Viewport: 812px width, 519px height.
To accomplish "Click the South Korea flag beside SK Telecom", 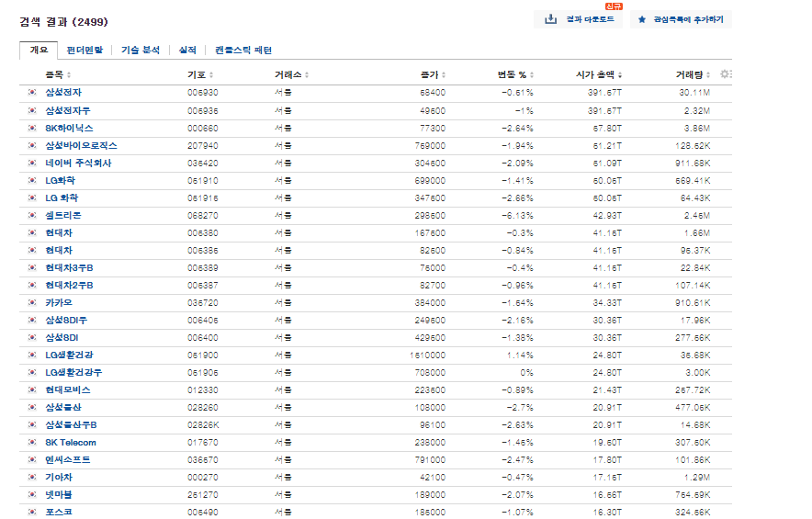I will coord(32,443).
